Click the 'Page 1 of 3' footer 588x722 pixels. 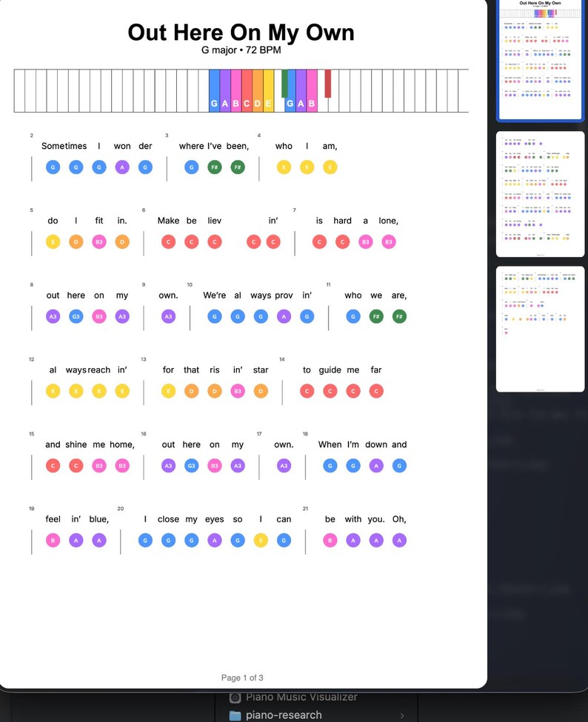(242, 678)
